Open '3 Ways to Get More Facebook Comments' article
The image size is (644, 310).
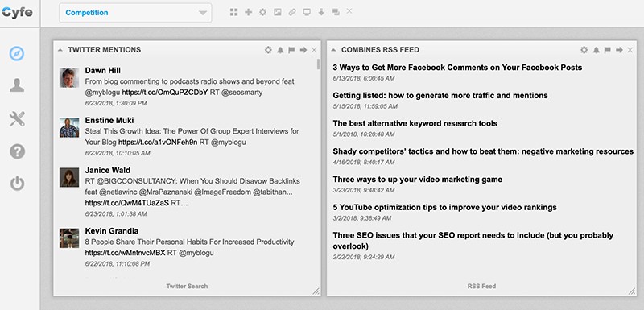[457, 68]
